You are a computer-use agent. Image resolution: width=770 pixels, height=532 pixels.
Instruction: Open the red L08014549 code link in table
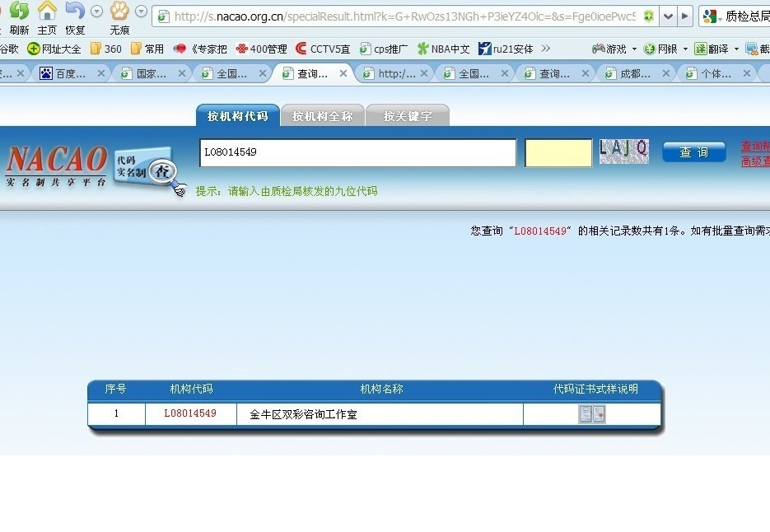(x=190, y=413)
